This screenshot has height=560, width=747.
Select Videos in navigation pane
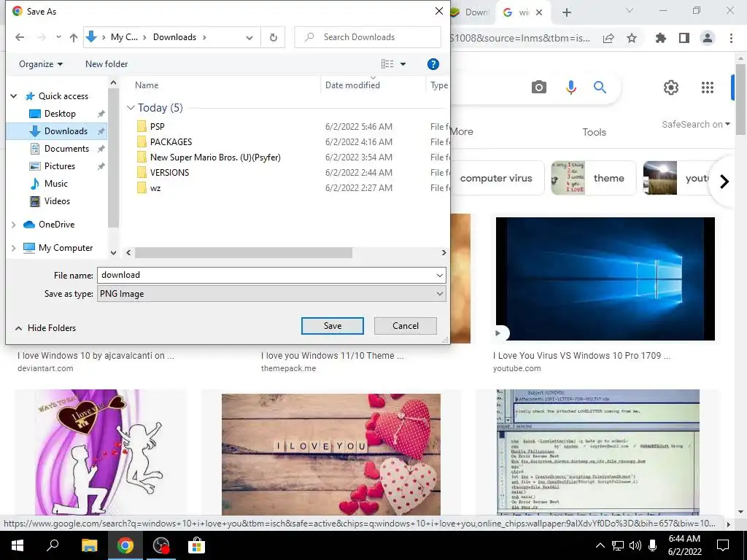pyautogui.click(x=57, y=201)
